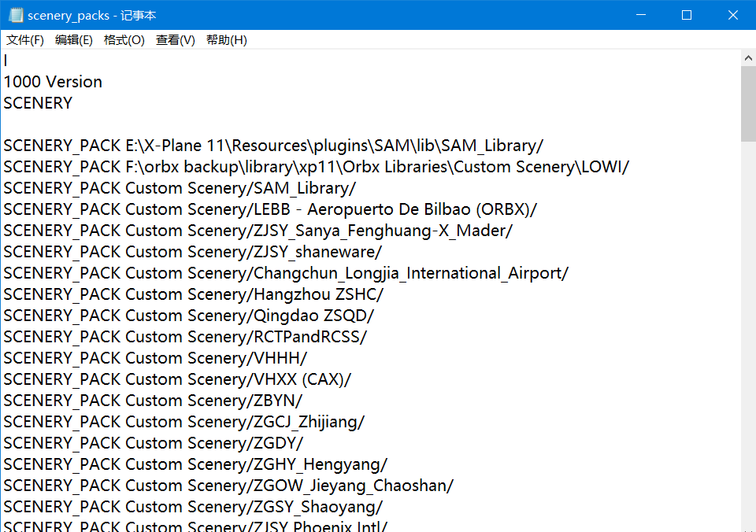Click the Custom Scenery/ZBYN/ line
756x532 pixels.
pos(154,400)
